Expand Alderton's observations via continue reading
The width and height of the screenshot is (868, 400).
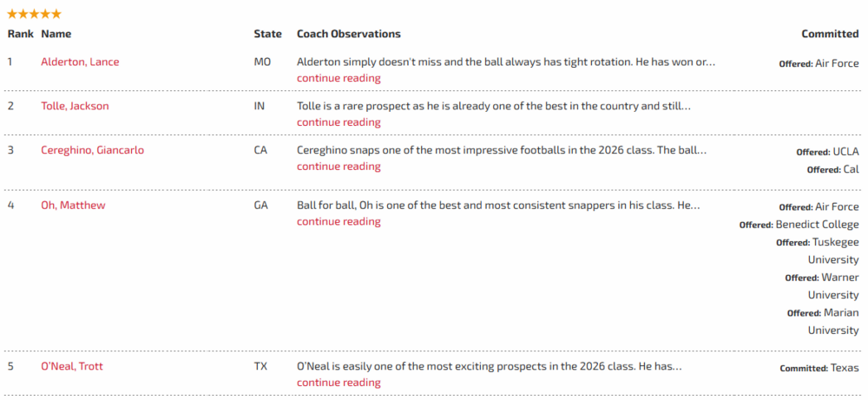[339, 78]
